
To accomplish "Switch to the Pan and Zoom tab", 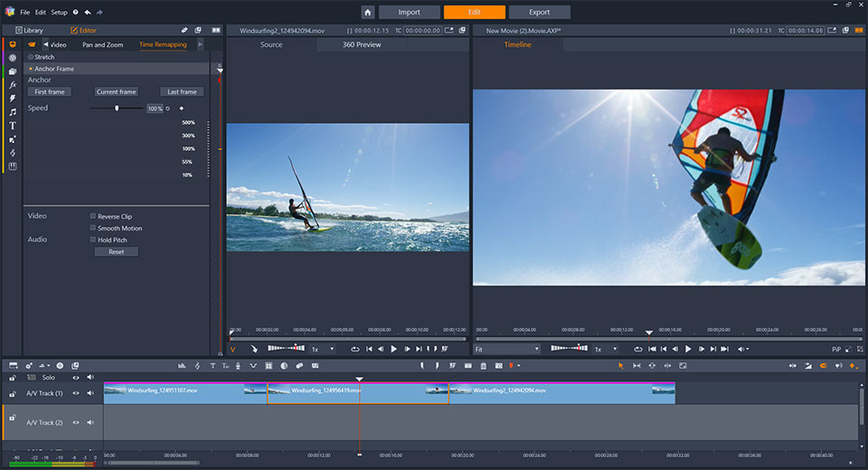I will tap(103, 45).
